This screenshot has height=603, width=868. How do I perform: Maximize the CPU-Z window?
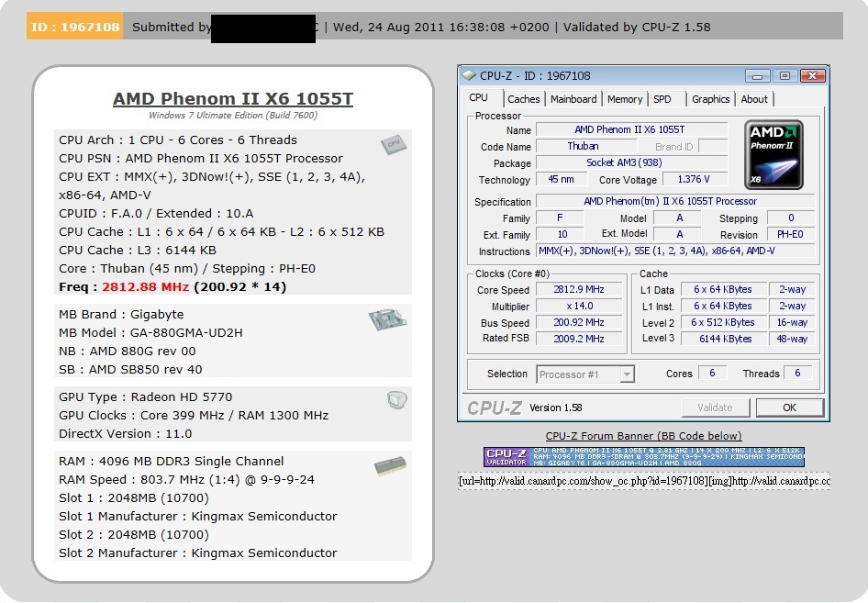785,75
